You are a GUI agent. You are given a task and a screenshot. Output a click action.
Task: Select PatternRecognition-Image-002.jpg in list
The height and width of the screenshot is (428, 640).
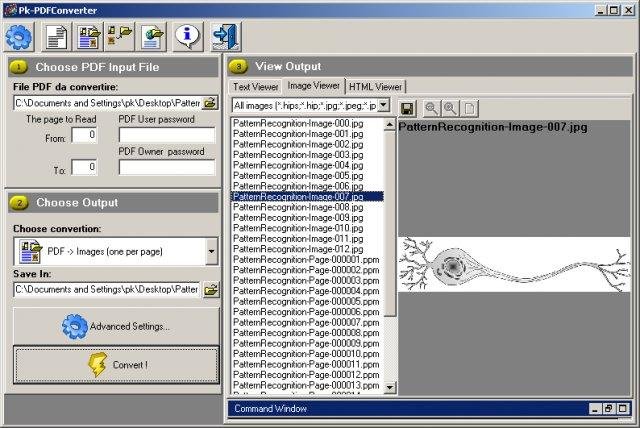pyautogui.click(x=307, y=144)
